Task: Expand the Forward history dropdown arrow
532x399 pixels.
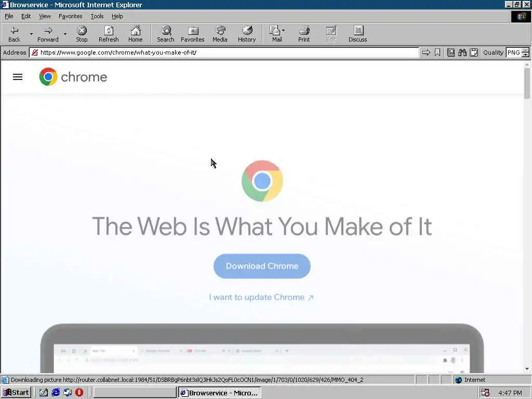Action: pos(65,34)
